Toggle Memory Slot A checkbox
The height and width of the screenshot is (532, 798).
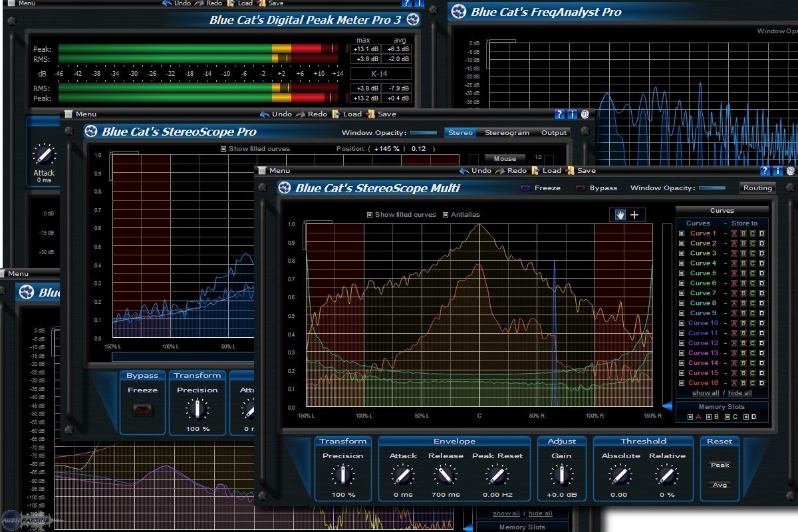pyautogui.click(x=691, y=417)
